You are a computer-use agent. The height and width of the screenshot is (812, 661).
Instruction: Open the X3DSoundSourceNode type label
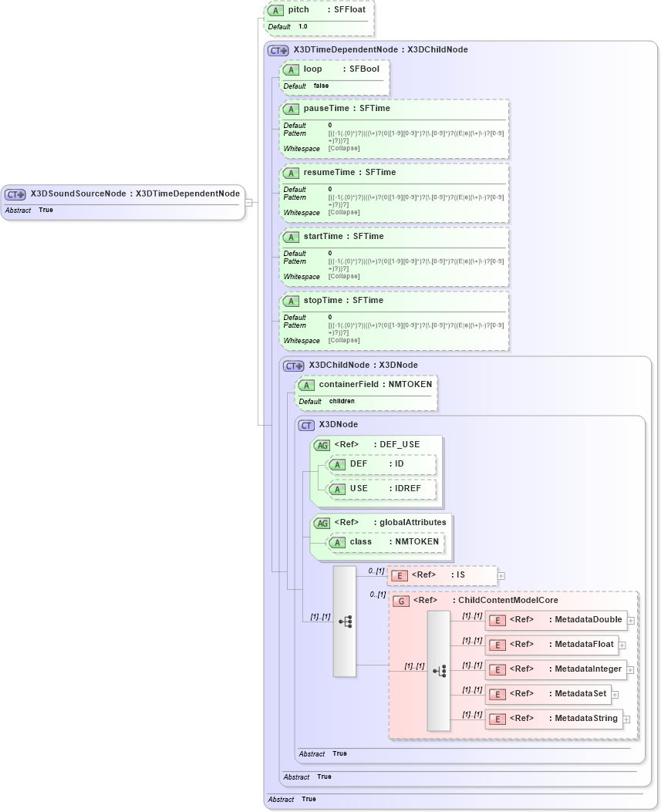point(135,194)
